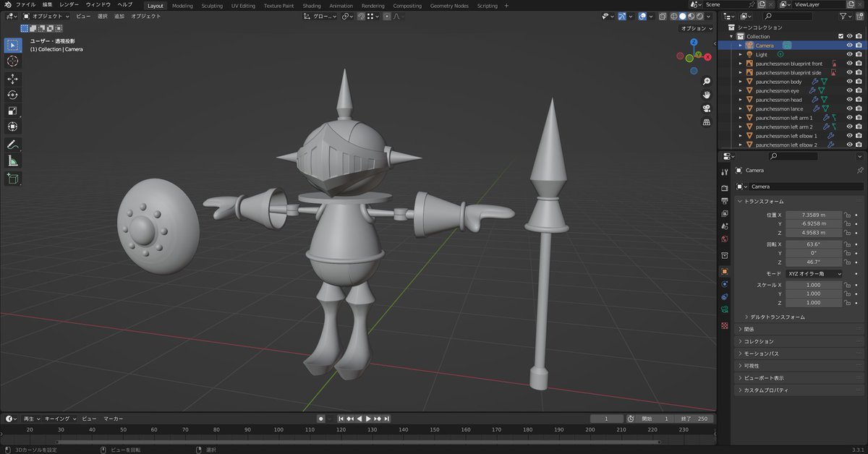Image resolution: width=868 pixels, height=454 pixels.
Task: Expand the Camera outliner item
Action: pos(741,46)
